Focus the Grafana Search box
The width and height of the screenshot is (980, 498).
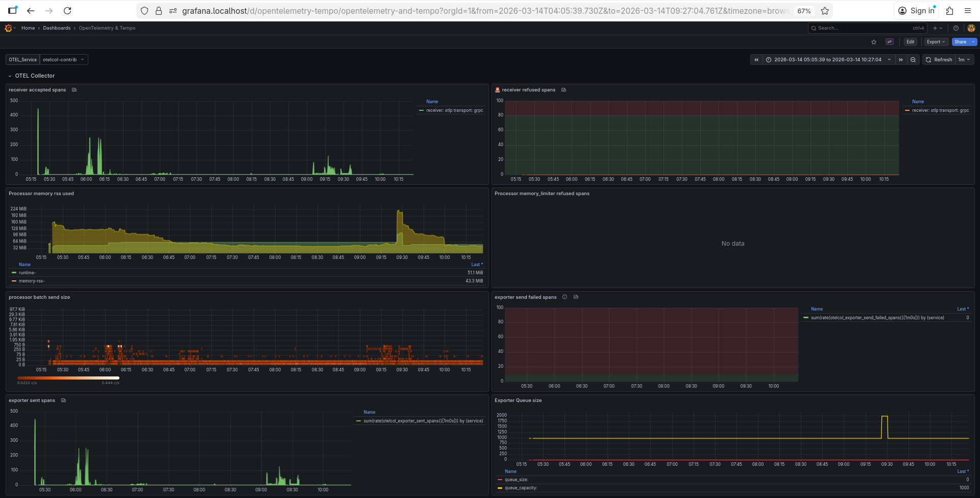[x=867, y=28]
